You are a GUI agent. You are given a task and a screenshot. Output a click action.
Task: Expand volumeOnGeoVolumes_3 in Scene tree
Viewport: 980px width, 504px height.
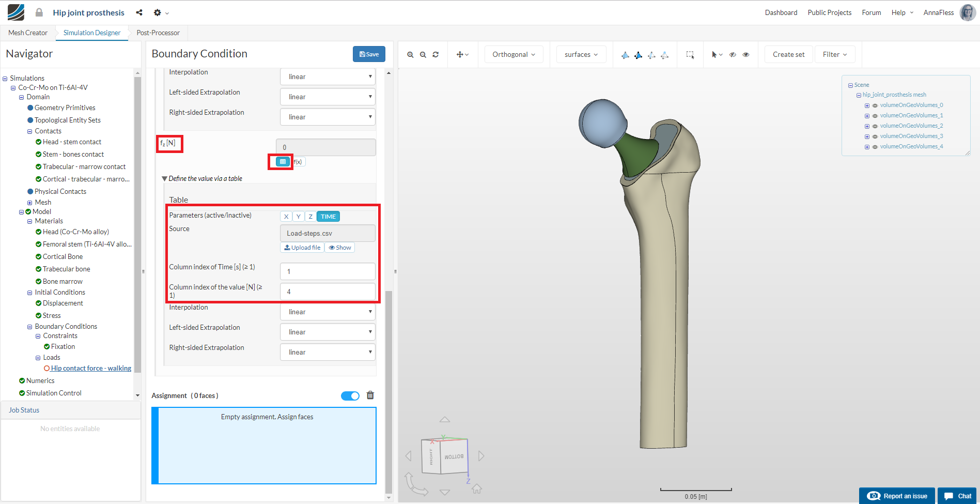tap(867, 136)
